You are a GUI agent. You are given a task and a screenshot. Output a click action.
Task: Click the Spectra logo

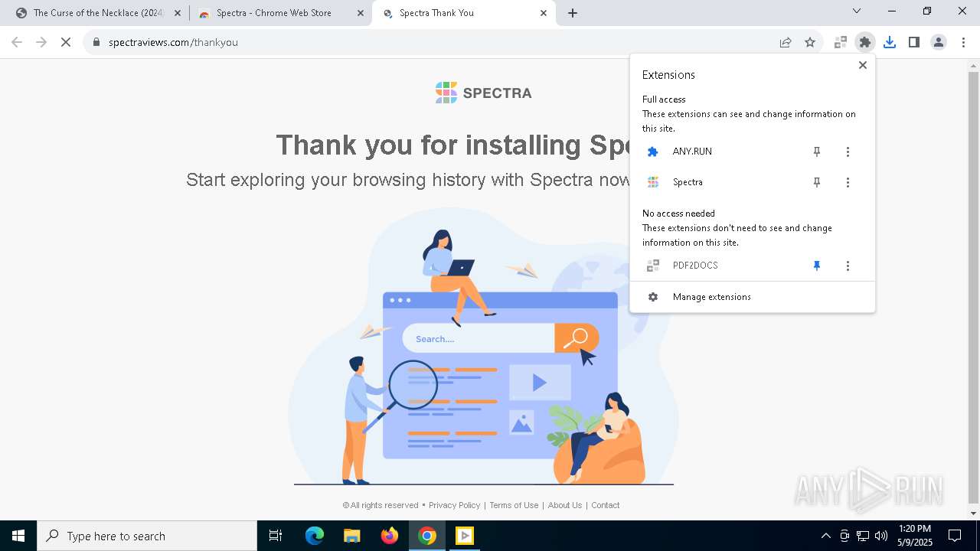[483, 93]
